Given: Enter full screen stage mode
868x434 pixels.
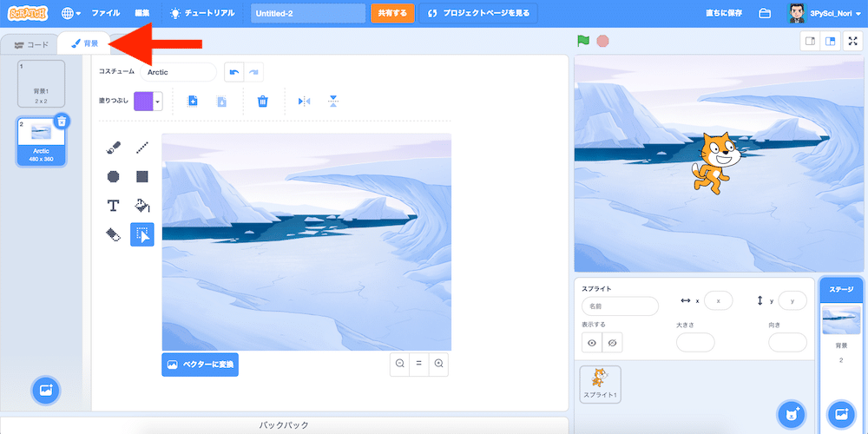Looking at the screenshot, I should point(852,42).
